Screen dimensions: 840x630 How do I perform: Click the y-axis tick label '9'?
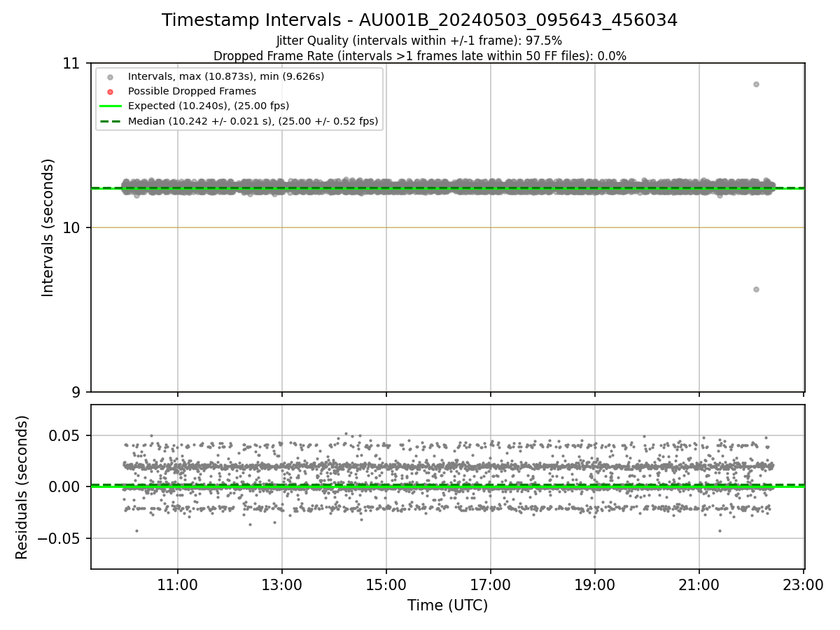(x=76, y=393)
